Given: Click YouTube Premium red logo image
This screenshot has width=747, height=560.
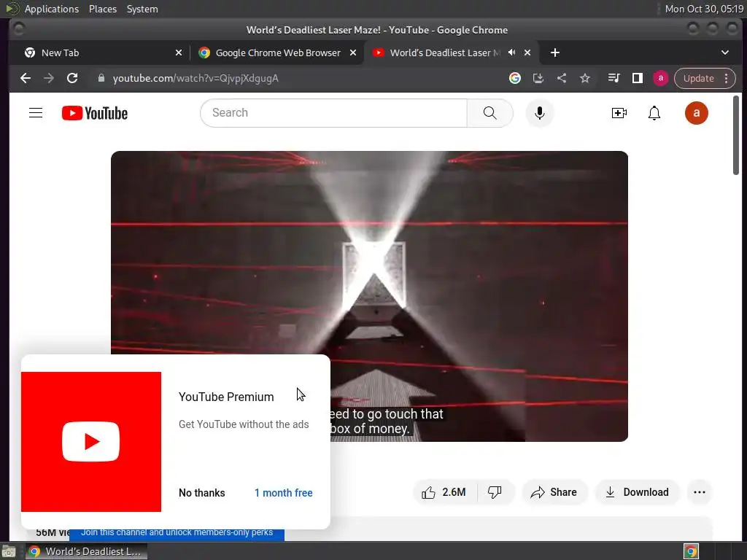Looking at the screenshot, I should (x=91, y=442).
